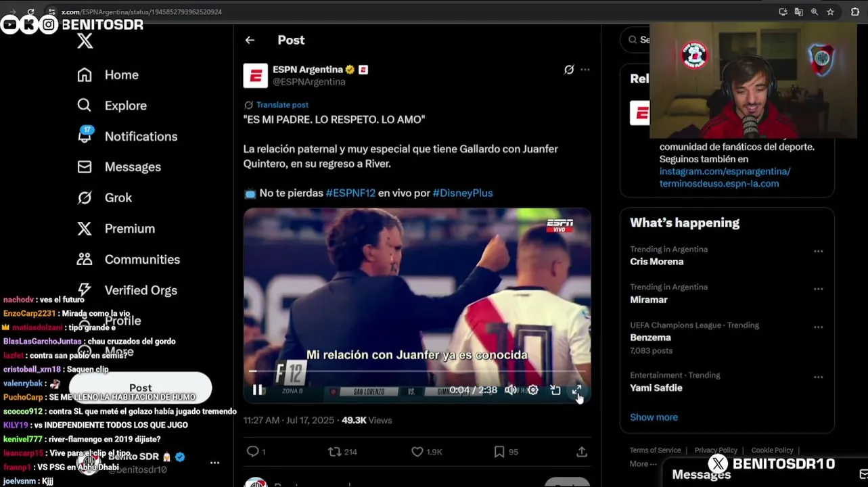The height and width of the screenshot is (487, 868).
Task: Open the #DisneyPlus hashtag
Action: [x=463, y=193]
